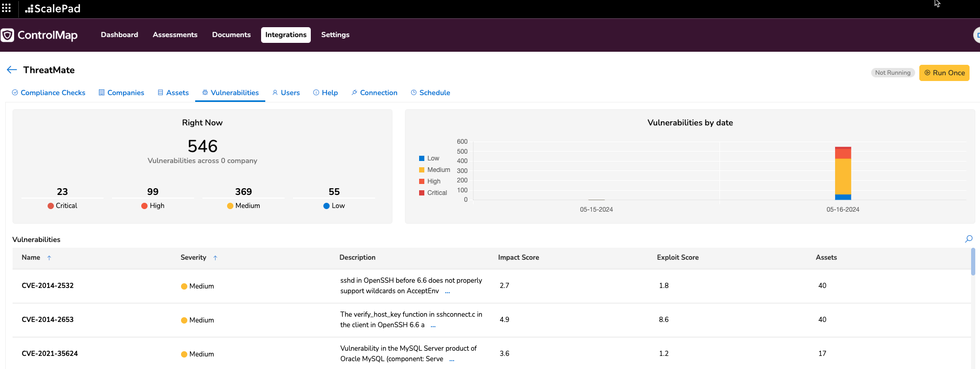Image resolution: width=980 pixels, height=369 pixels.
Task: Switch to the Companies tab
Action: (x=121, y=93)
